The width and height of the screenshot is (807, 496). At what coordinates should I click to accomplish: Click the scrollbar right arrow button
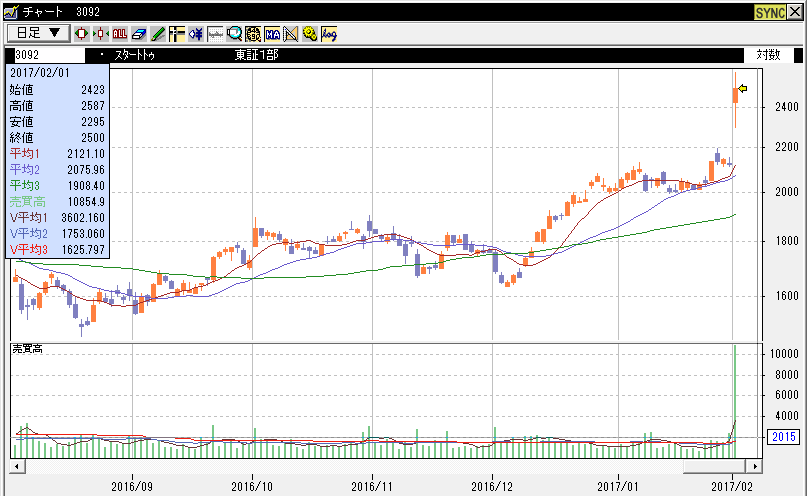click(x=754, y=466)
